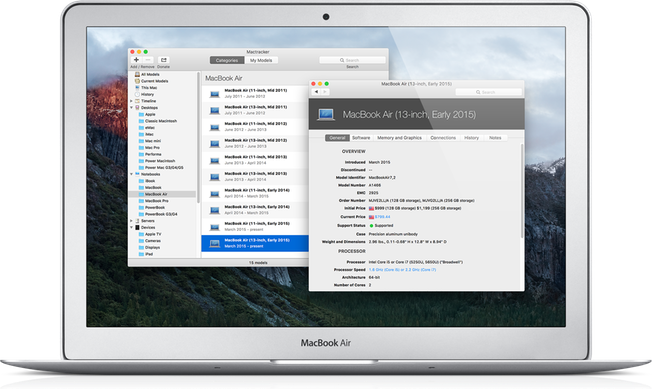Viewport: 652px width, 389px height.
Task: Select MacBook Air (11-inch, Mid 2013) row
Action: click(x=255, y=160)
